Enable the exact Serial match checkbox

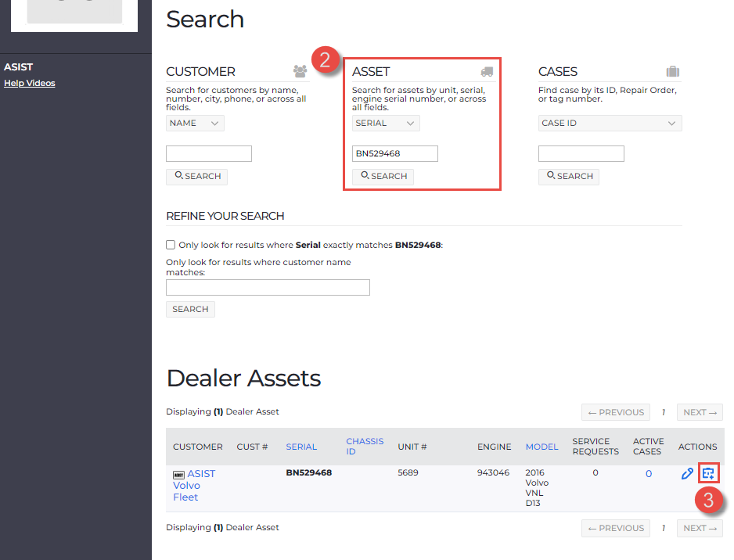(171, 245)
